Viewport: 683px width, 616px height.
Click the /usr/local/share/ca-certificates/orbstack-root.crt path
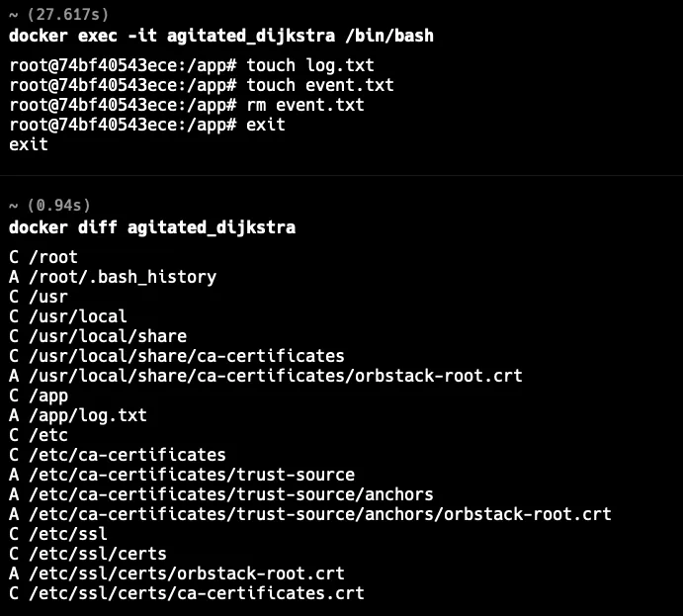[276, 376]
